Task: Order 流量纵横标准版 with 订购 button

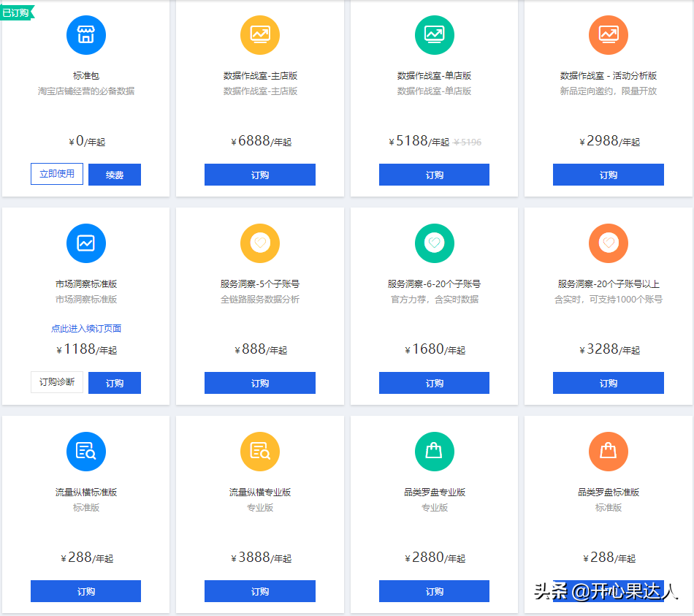Action: (86, 590)
